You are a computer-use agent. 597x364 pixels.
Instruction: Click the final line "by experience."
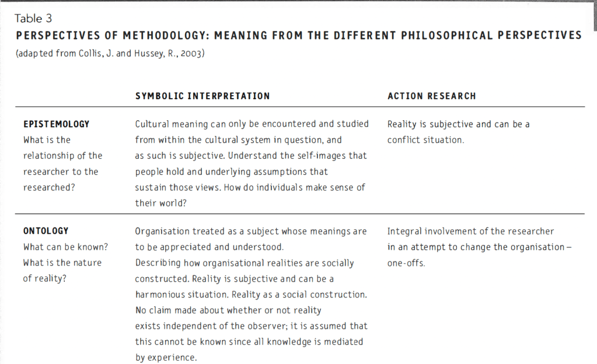(166, 358)
